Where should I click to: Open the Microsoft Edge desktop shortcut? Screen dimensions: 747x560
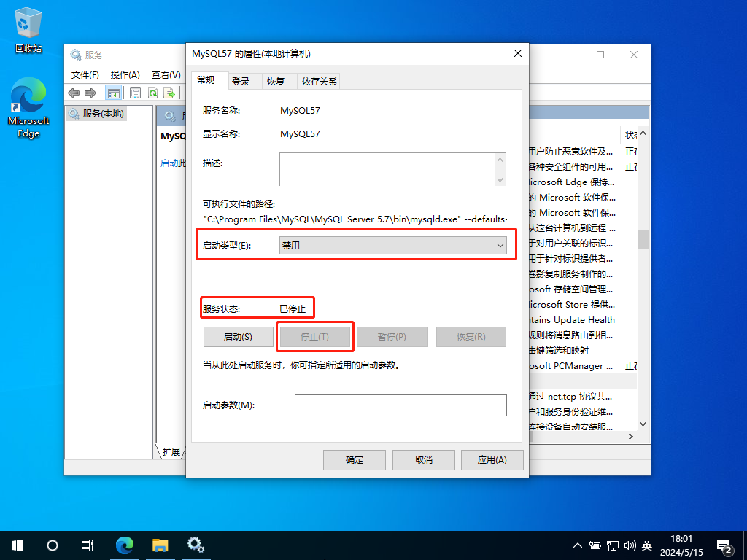pos(28,108)
